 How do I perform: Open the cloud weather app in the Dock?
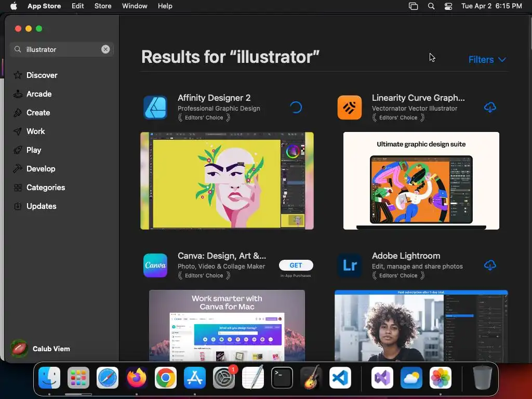[411, 378]
